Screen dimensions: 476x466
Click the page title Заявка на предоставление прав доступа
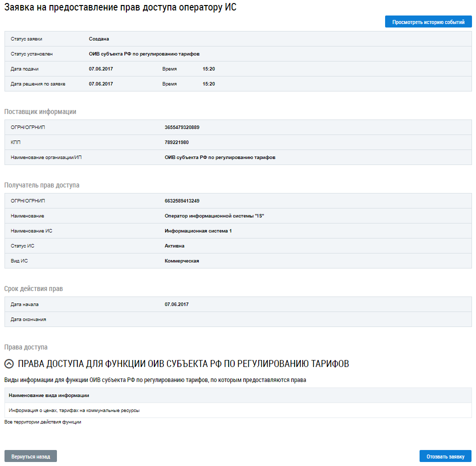120,7
